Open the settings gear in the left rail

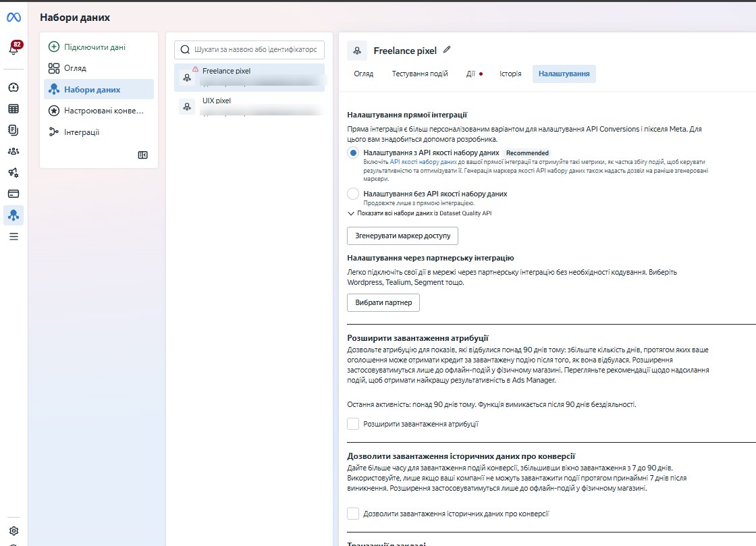(13, 530)
